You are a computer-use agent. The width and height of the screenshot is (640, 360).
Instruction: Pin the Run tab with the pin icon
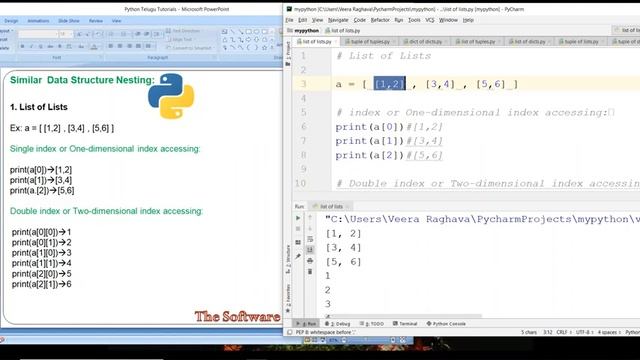(x=298, y=257)
